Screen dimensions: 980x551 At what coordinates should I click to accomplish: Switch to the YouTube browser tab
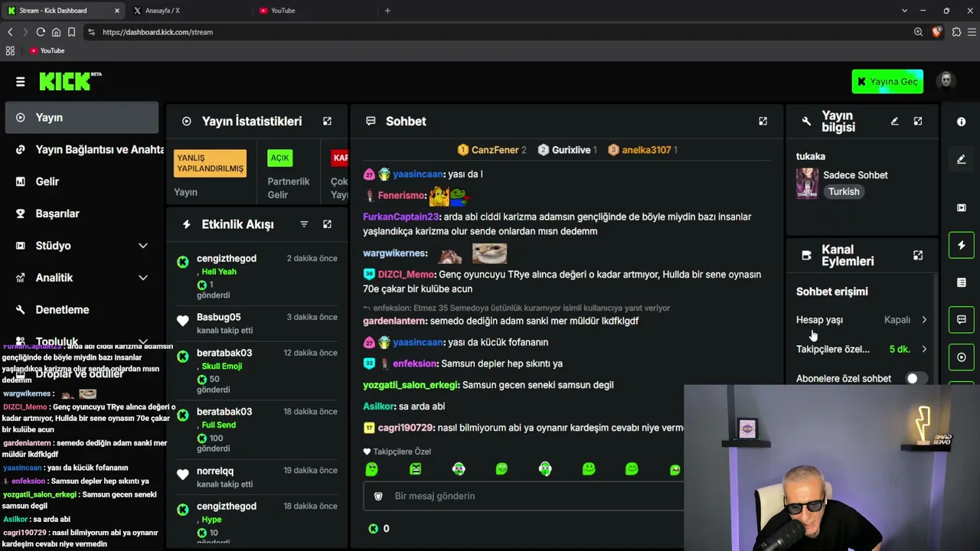[313, 11]
